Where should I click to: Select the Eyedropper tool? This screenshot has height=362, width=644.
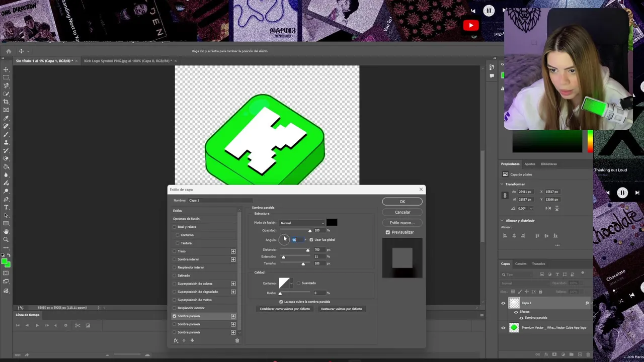(6, 118)
